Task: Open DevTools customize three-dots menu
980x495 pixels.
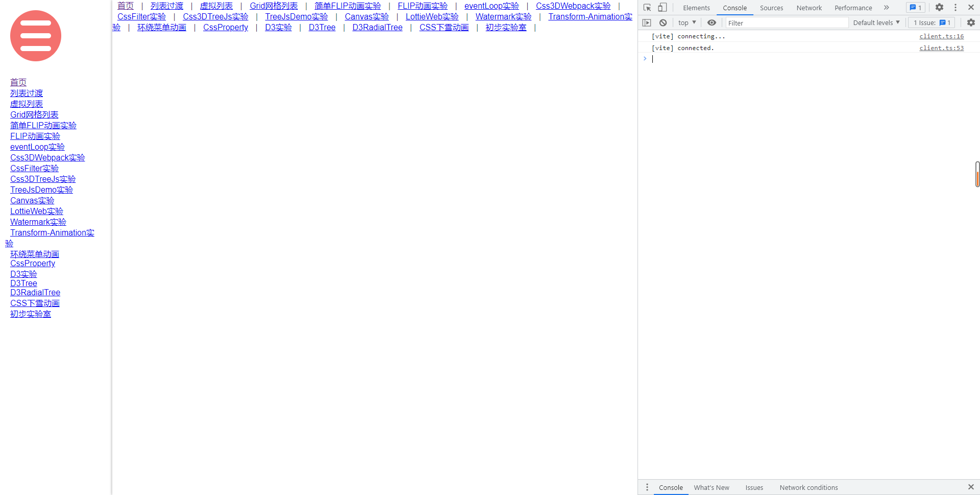Action: [955, 8]
